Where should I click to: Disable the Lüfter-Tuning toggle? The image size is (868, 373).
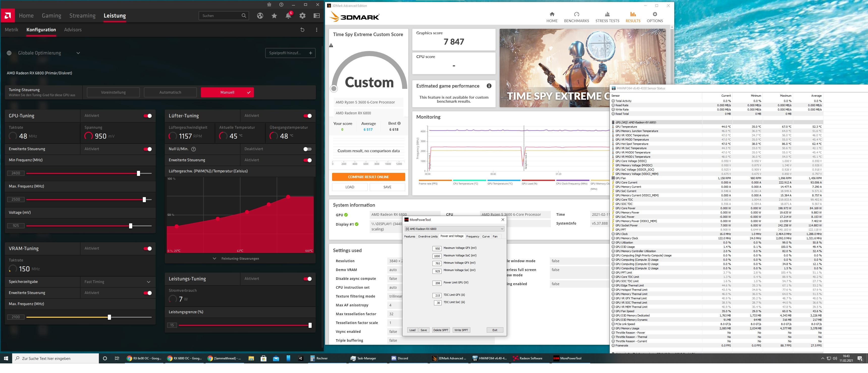click(308, 116)
